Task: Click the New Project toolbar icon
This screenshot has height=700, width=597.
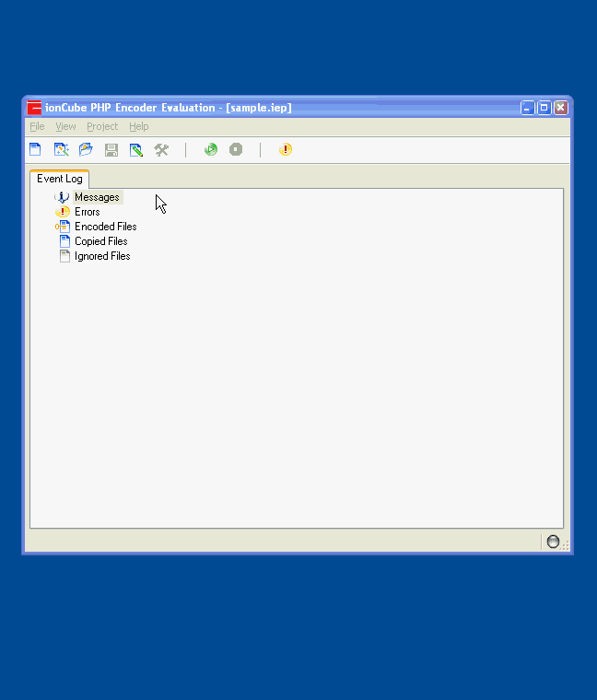Action: pos(35,149)
